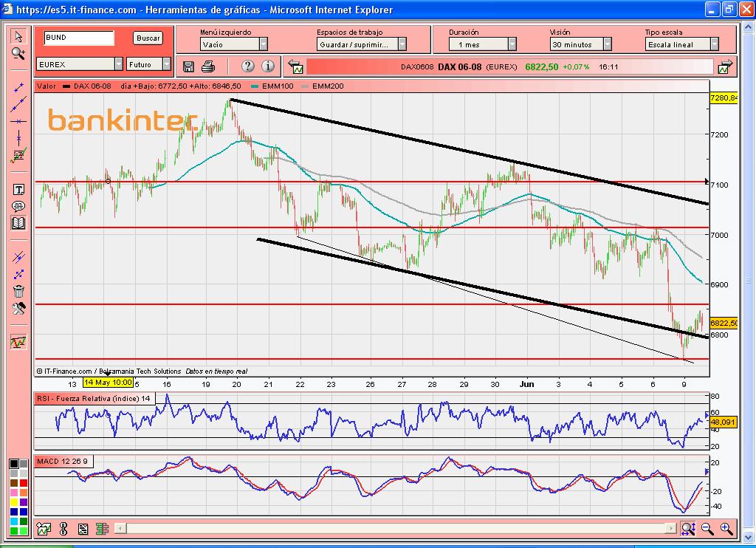Pick the text annotation tool
Image resolution: width=756 pixels, height=548 pixels.
coord(18,190)
